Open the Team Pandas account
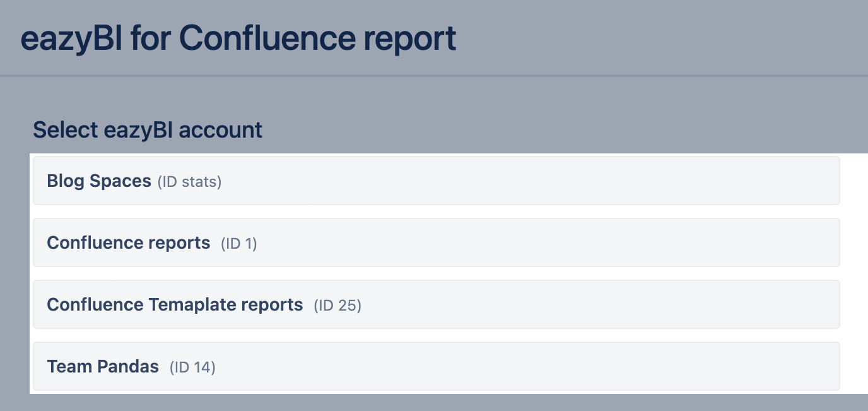Image resolution: width=868 pixels, height=411 pixels. click(x=103, y=367)
